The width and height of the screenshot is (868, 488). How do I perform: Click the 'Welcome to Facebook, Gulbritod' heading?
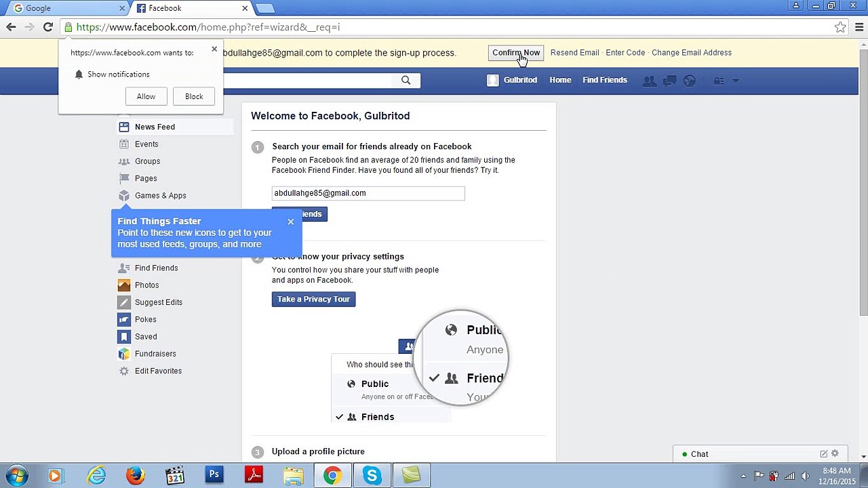coord(330,116)
